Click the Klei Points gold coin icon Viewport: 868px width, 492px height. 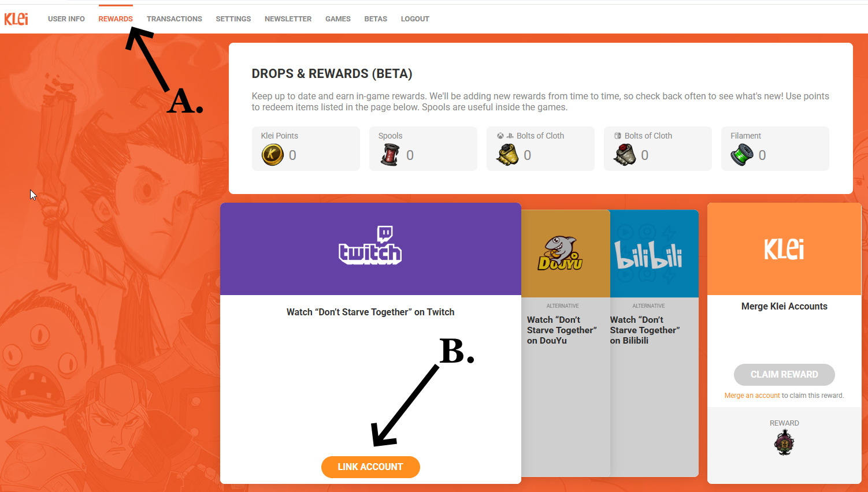pos(273,155)
